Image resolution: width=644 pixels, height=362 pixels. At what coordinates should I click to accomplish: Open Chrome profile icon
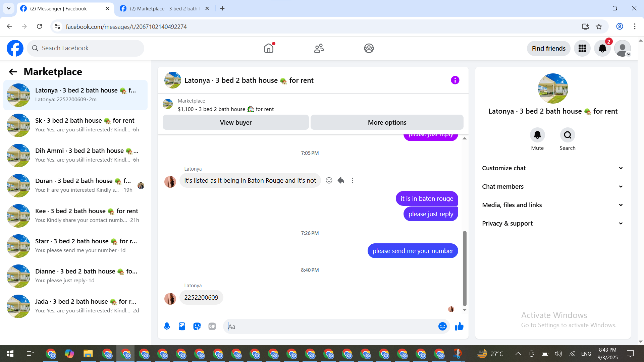pyautogui.click(x=620, y=26)
